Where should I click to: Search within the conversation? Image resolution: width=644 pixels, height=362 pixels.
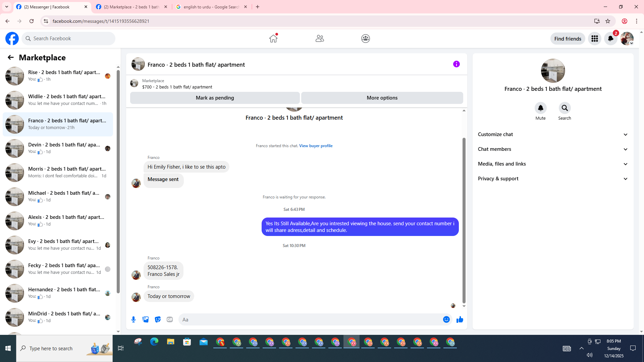point(565,108)
